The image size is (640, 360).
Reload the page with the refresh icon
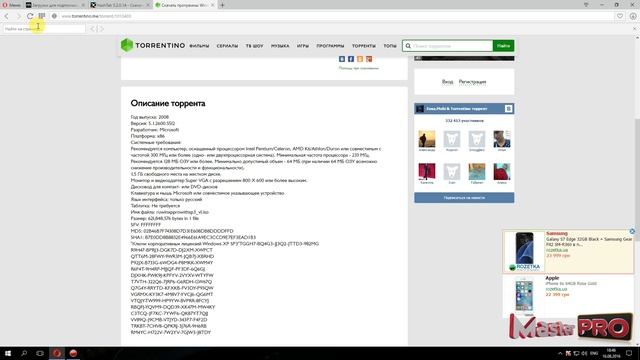click(30, 16)
